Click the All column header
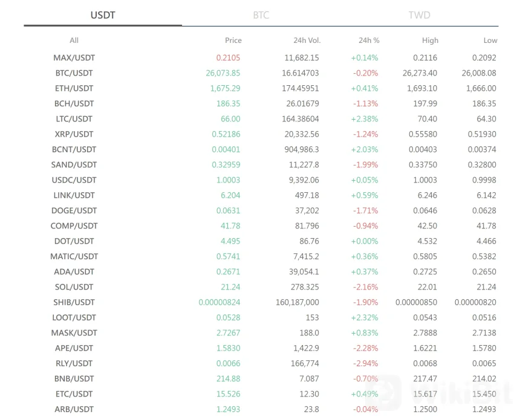The width and height of the screenshot is (520, 420). coord(74,40)
